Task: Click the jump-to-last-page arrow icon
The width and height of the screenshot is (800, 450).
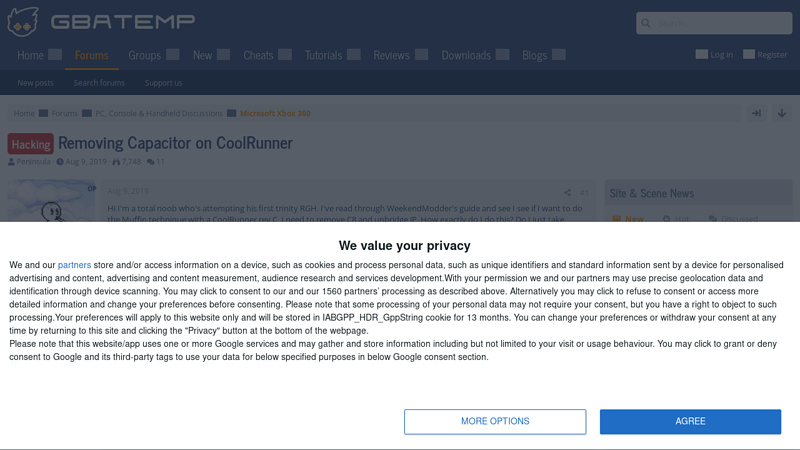Action: [757, 113]
